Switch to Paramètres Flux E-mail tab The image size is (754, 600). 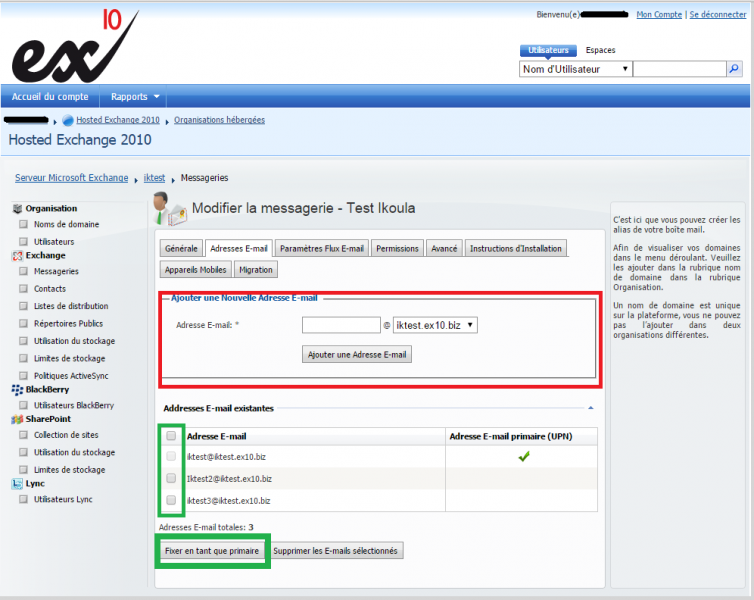click(322, 249)
